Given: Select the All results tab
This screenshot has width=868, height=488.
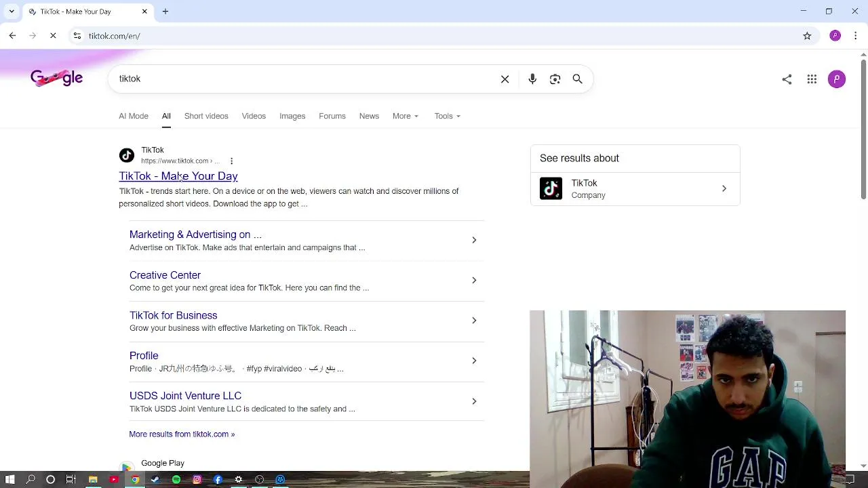Looking at the screenshot, I should [166, 116].
